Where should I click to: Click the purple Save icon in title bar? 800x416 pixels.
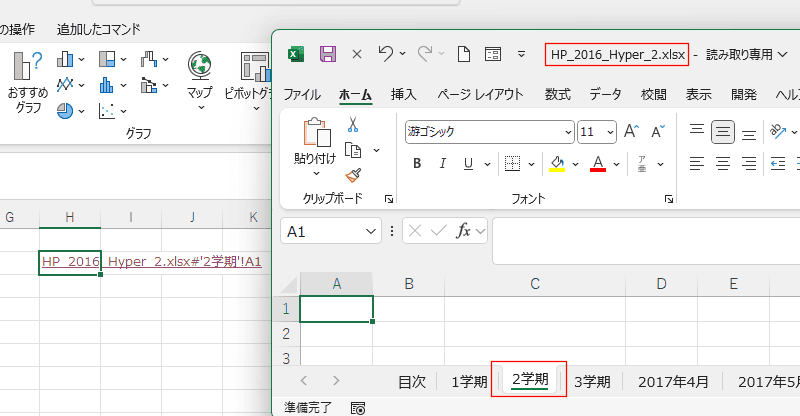tap(328, 54)
